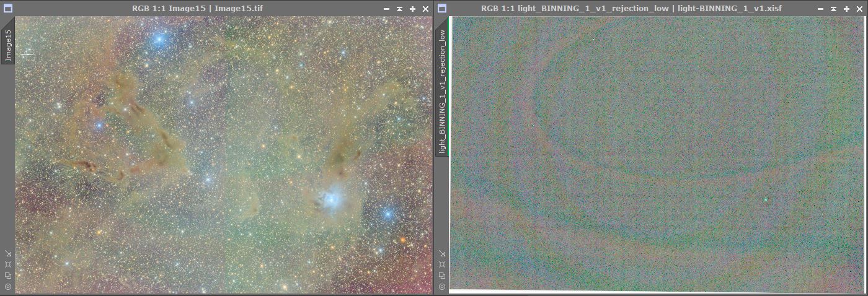Select the Image15 vertical view tab
The height and width of the screenshot is (296, 868).
(8, 45)
